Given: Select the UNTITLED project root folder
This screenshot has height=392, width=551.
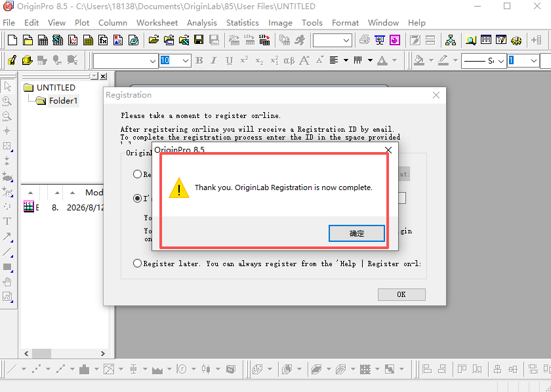Looking at the screenshot, I should coord(56,87).
